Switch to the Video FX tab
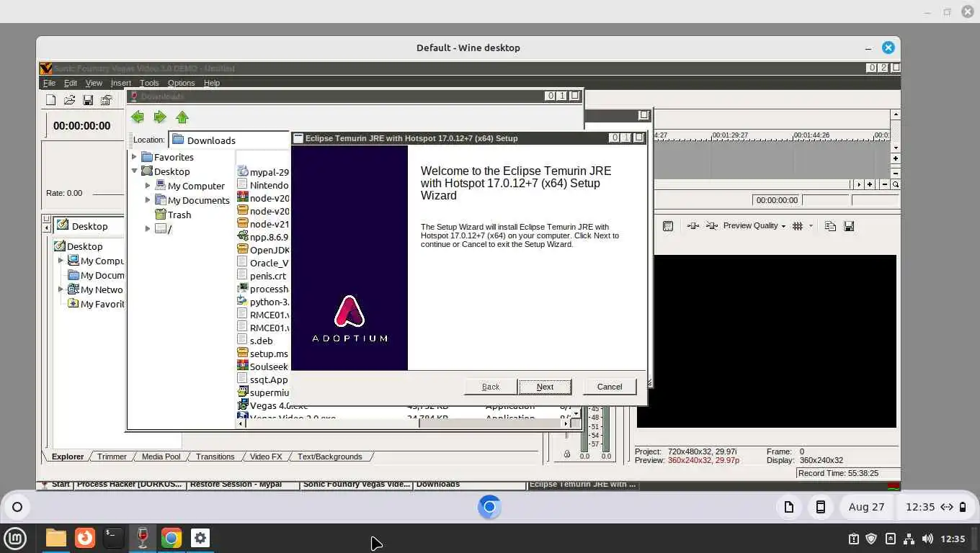 [x=266, y=457]
